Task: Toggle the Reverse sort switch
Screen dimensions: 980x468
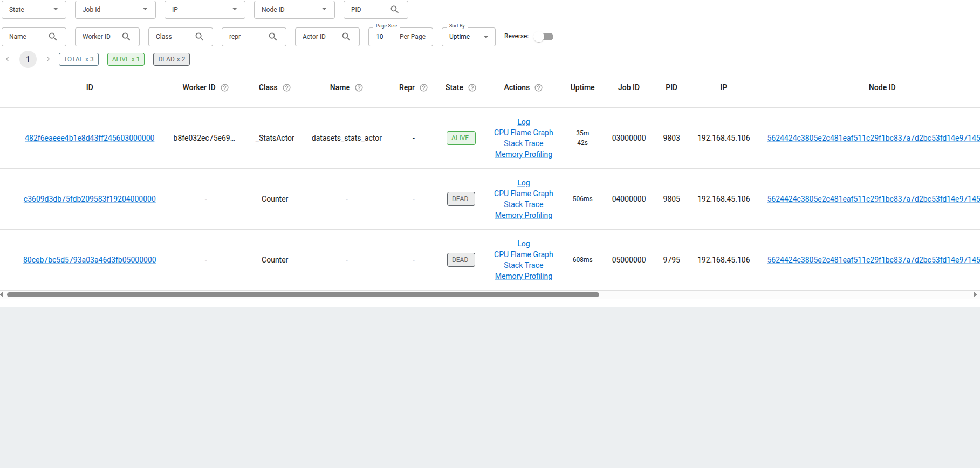Action: (x=544, y=37)
